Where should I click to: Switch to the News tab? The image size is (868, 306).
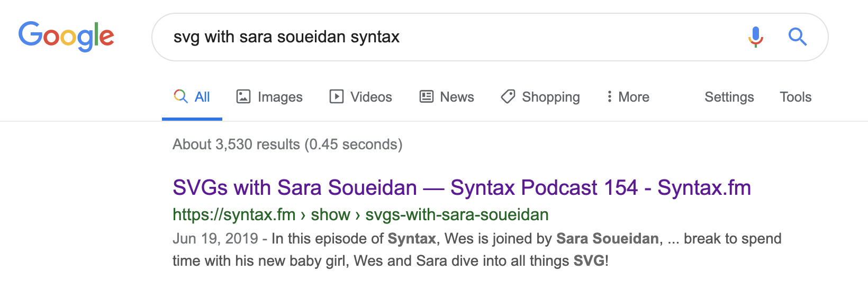457,97
